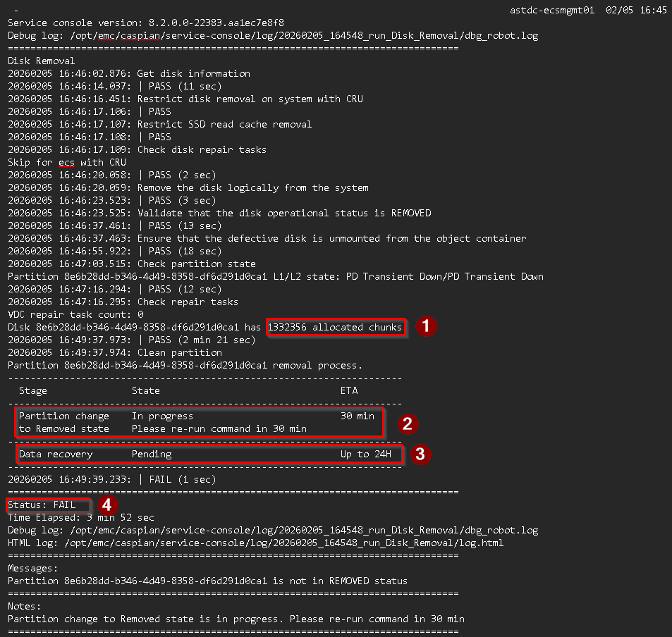The height and width of the screenshot is (637, 672).
Task: Click the '30 min' ETA cell
Action: click(x=358, y=416)
